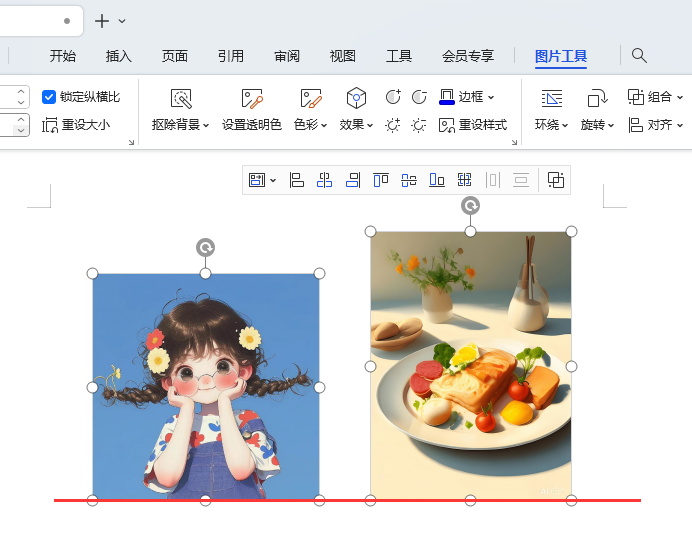Open the 视图 tab

[342, 56]
